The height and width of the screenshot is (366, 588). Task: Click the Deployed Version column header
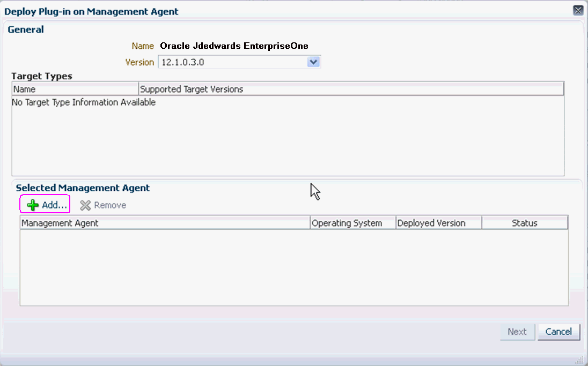coord(439,223)
